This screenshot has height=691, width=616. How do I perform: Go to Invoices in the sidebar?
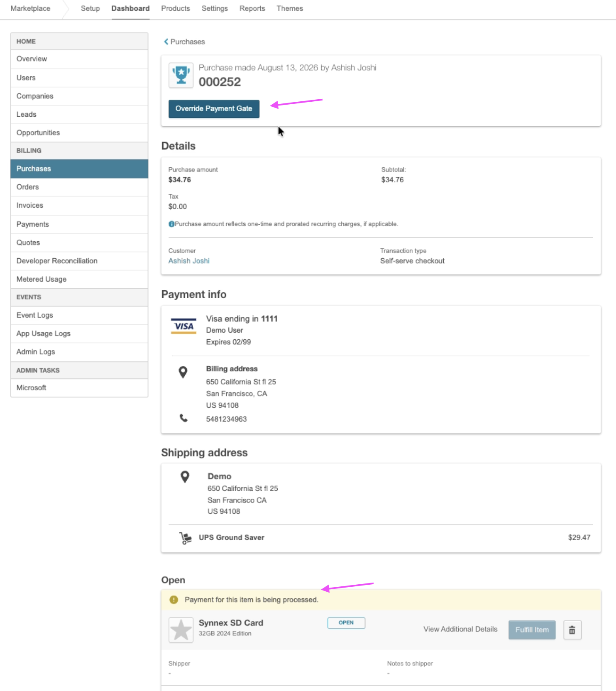click(79, 205)
